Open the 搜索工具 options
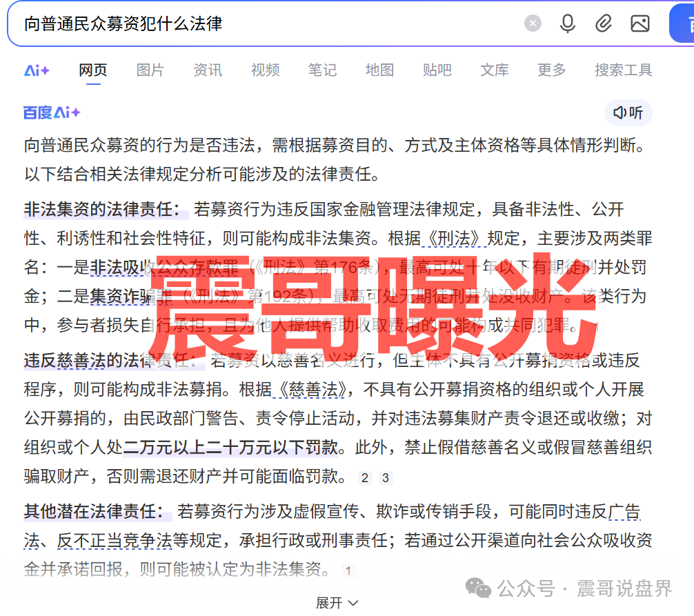The height and width of the screenshot is (616, 694). 622,70
